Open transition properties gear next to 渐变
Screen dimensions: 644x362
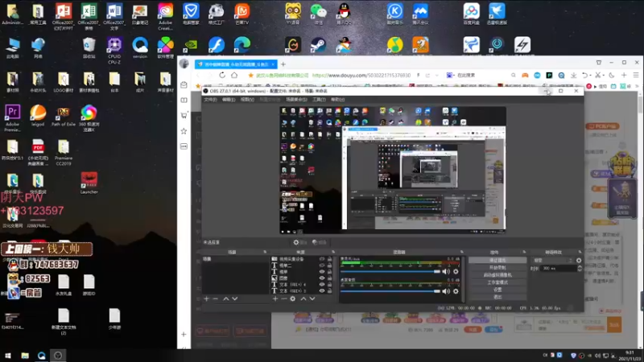[579, 260]
